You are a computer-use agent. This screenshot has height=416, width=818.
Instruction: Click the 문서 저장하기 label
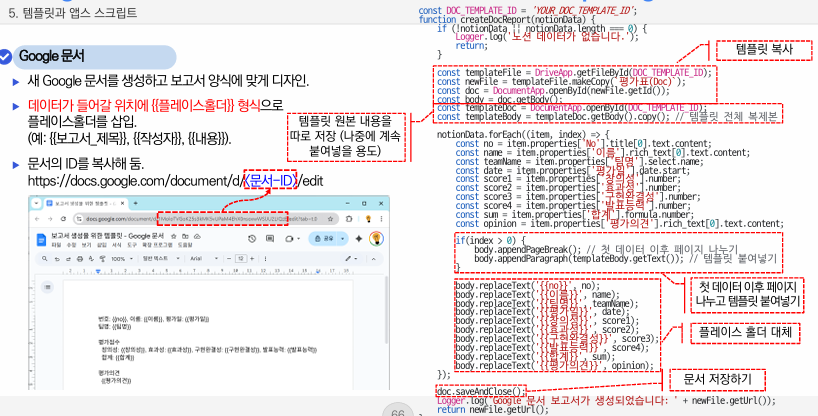point(717,380)
